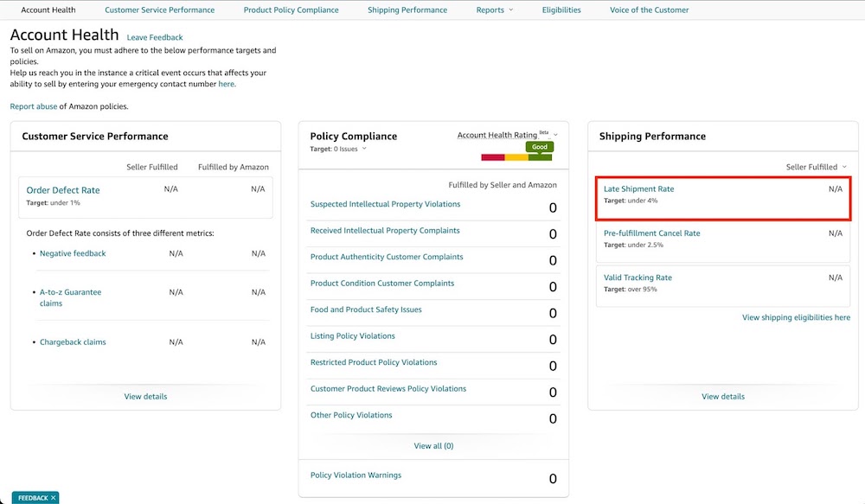Expand the Shipping Seller Fulfilled dropdown
Image resolution: width=865 pixels, height=504 pixels.
pyautogui.click(x=816, y=167)
